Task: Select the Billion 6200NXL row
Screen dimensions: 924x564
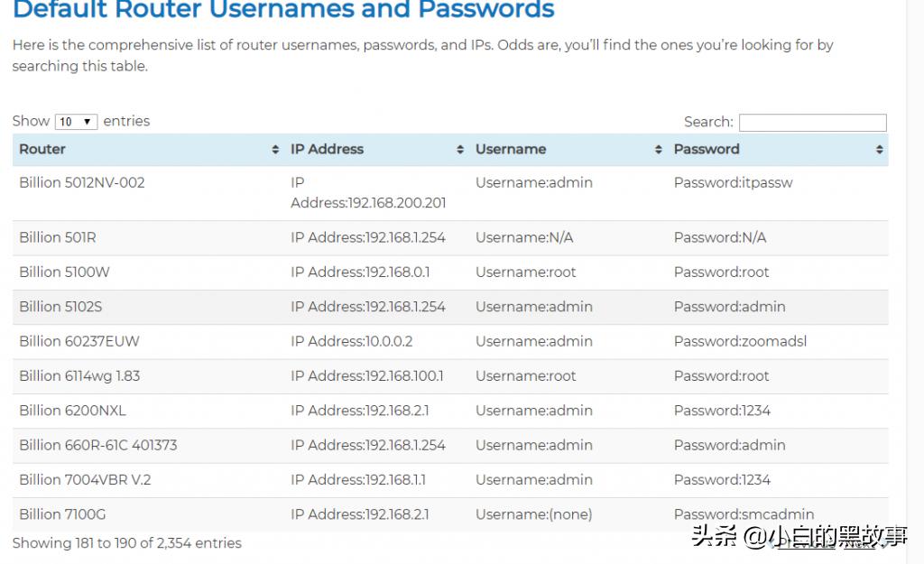Action: pos(72,411)
